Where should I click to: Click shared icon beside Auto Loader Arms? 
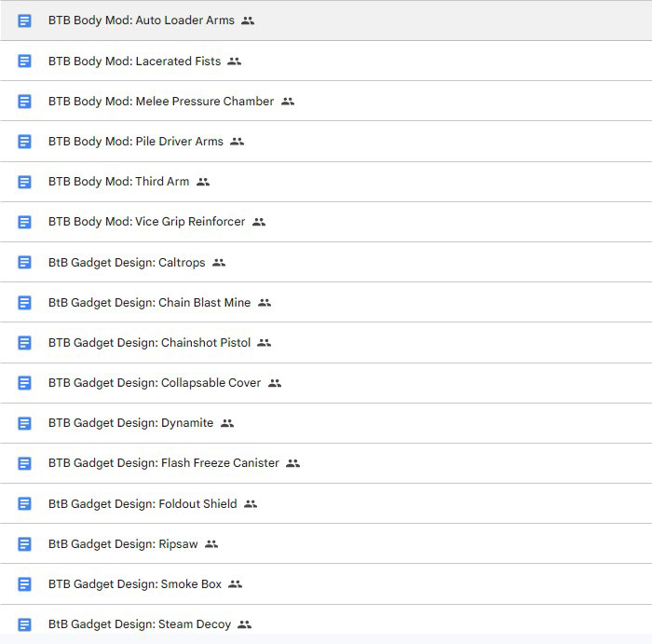point(248,21)
